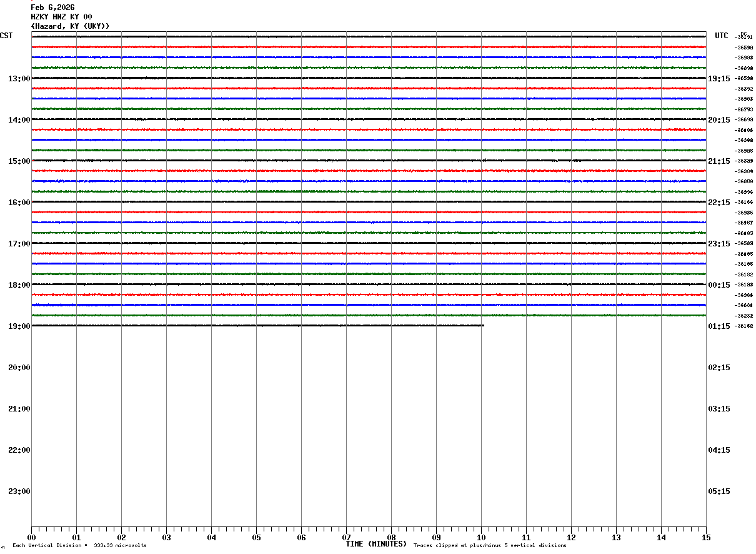The height and width of the screenshot is (554, 756).
Task: Click the end of the 19:00 black trace
Action: click(x=483, y=326)
